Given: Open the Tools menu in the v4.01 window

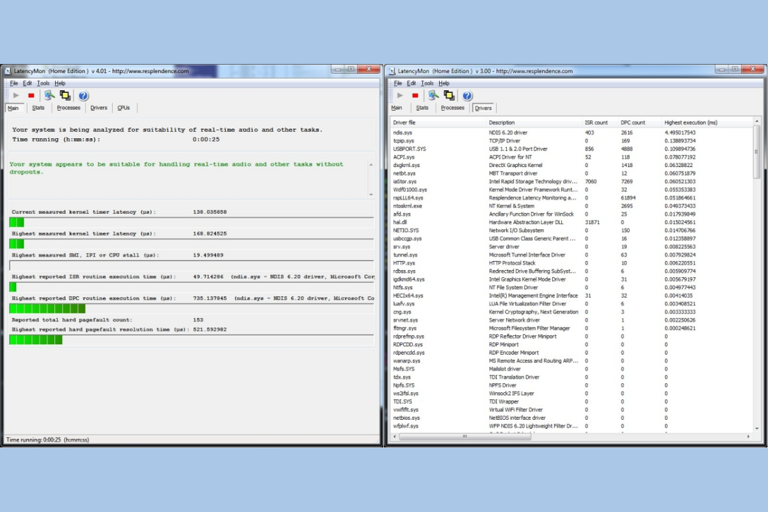Looking at the screenshot, I should pos(43,83).
